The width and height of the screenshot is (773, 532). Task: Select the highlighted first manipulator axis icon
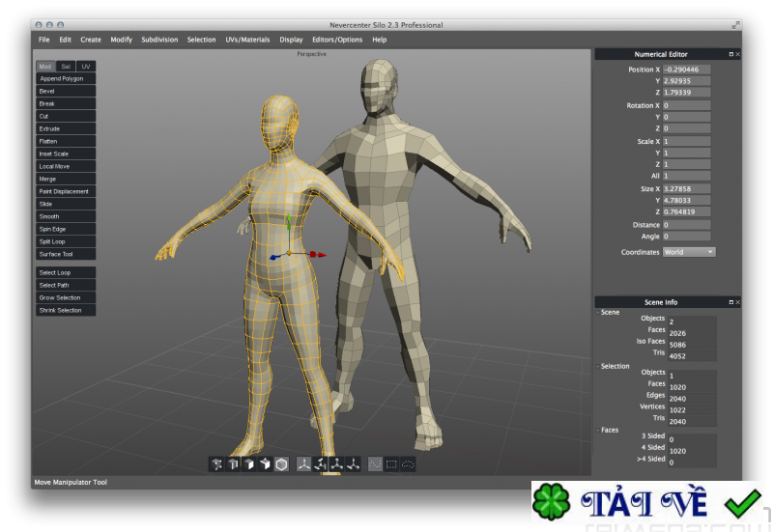click(x=303, y=463)
